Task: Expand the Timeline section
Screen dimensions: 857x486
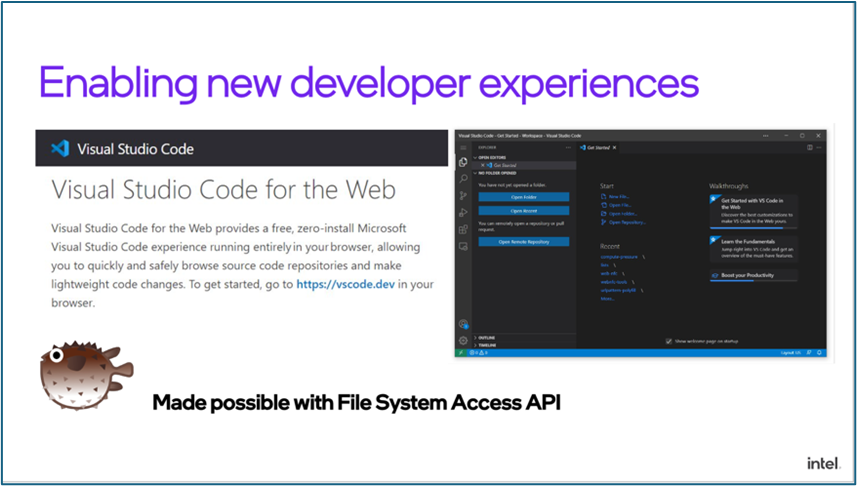Action: tap(525, 346)
